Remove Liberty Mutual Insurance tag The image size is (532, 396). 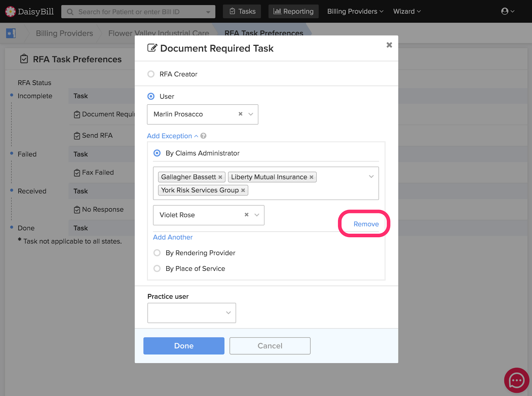click(312, 177)
